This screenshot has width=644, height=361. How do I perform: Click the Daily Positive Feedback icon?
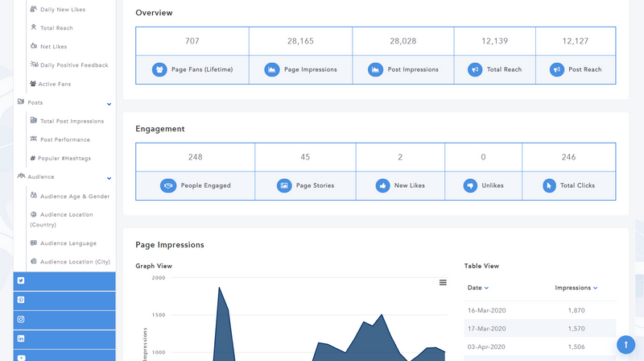pos(34,64)
